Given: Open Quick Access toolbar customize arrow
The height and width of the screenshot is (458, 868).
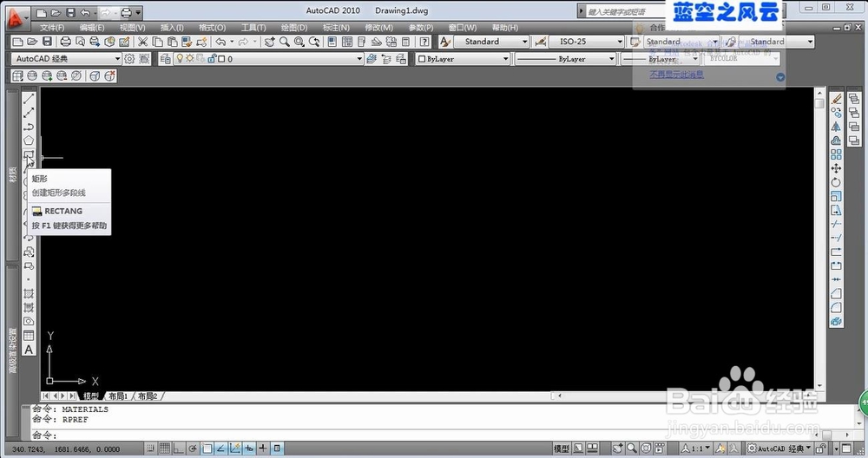Looking at the screenshot, I should (x=138, y=12).
